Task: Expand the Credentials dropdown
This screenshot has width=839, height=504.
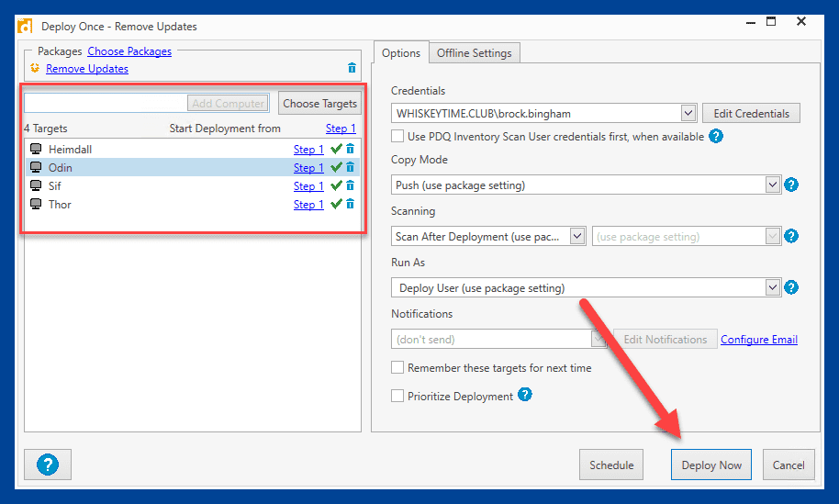Action: (x=688, y=113)
